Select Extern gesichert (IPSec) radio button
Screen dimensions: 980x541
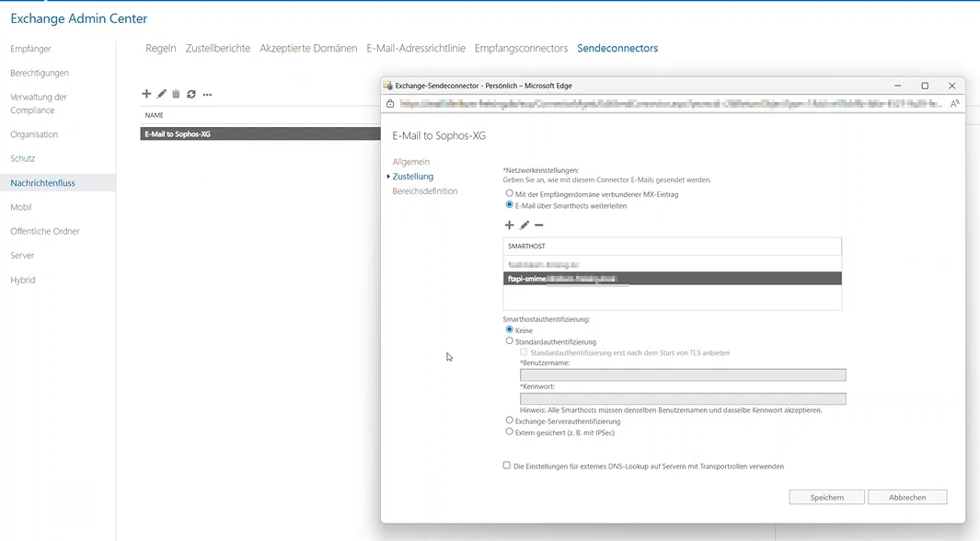point(510,432)
